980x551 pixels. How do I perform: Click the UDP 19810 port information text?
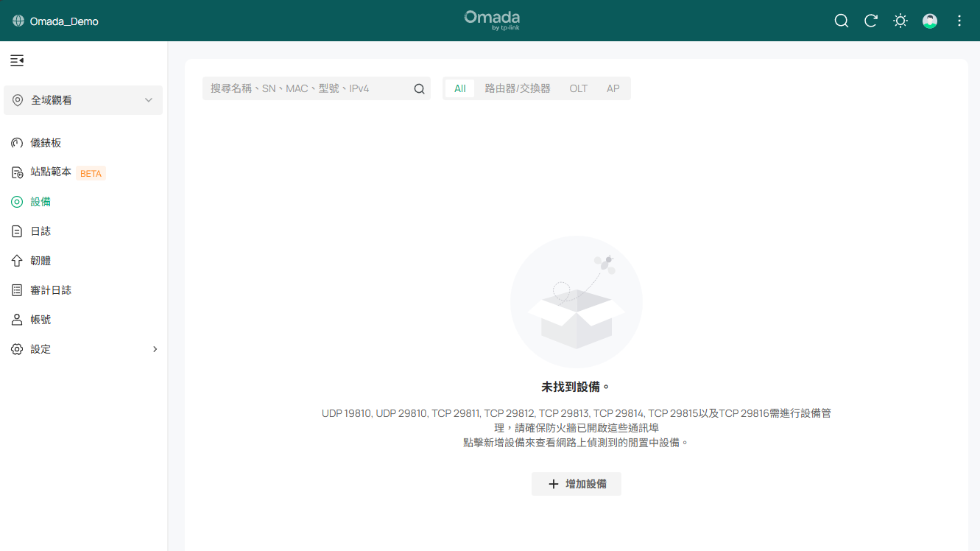(577, 421)
